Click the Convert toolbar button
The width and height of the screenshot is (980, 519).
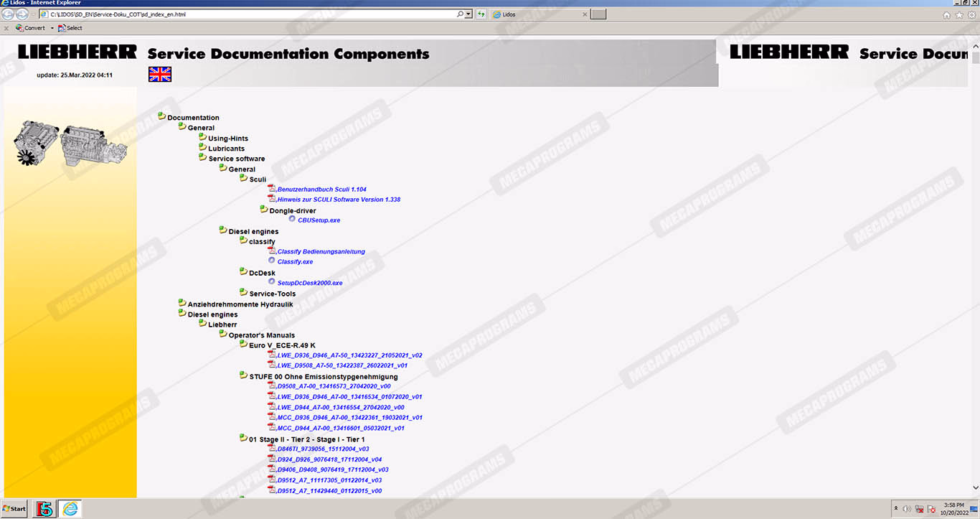(30, 28)
